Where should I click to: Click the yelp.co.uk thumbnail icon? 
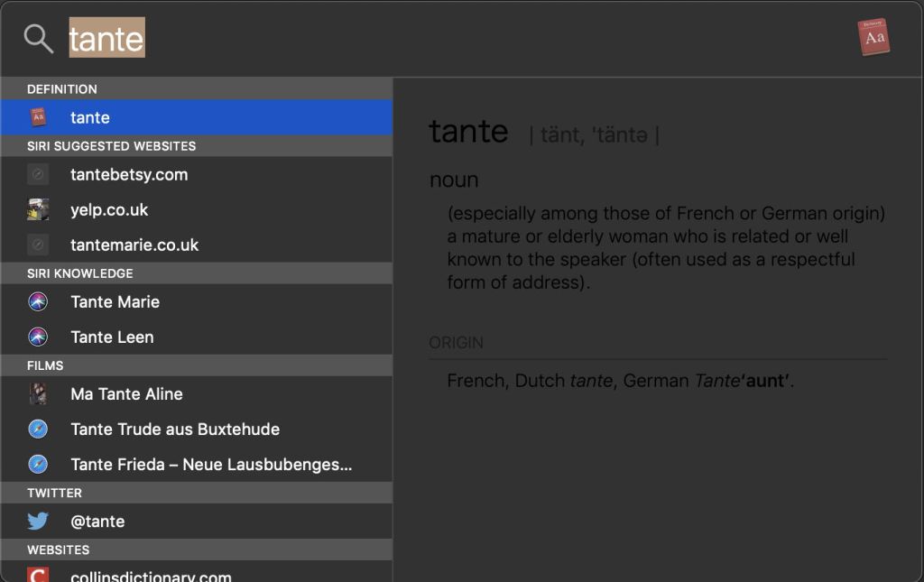click(x=38, y=209)
